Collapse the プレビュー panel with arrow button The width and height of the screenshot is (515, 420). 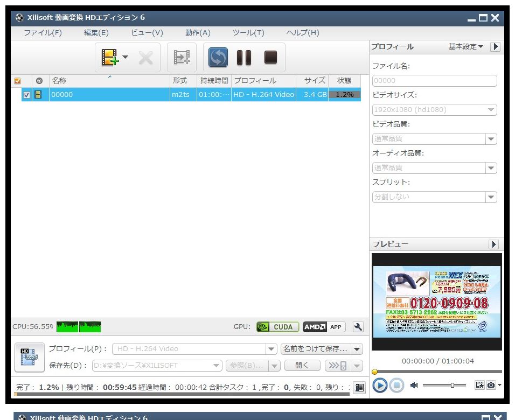[493, 244]
